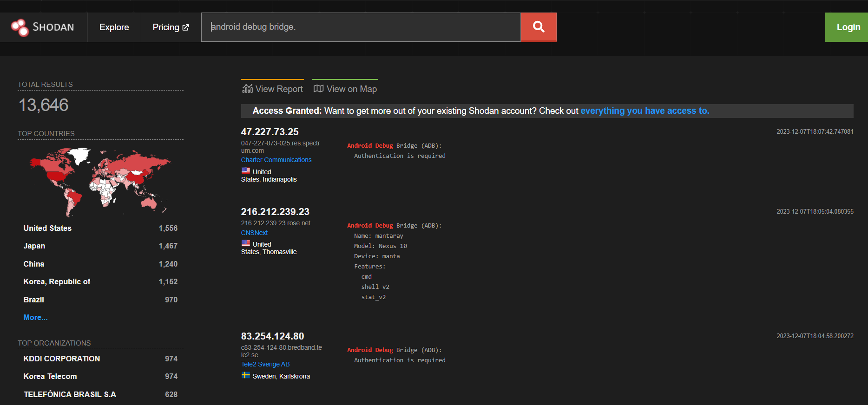Open 'everything you have access to' link
868x405 pixels.
(644, 111)
